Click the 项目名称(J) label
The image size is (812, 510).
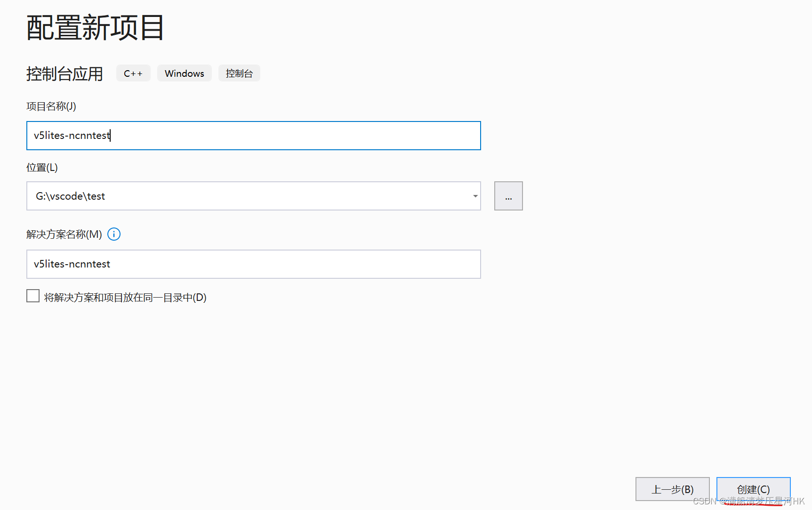click(x=51, y=106)
